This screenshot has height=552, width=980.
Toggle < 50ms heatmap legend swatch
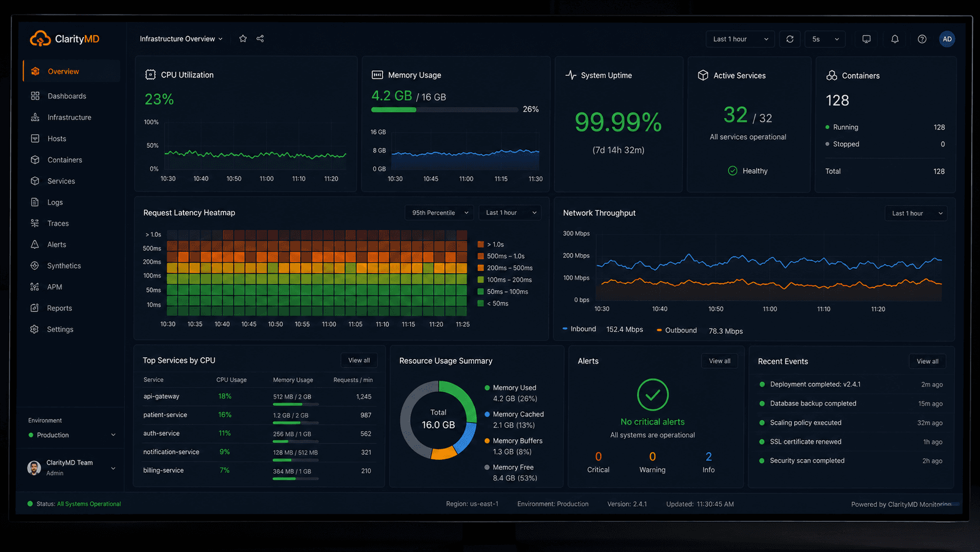(481, 303)
